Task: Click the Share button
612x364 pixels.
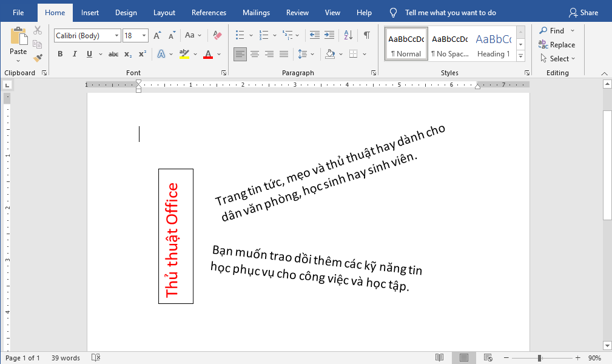Action: pyautogui.click(x=583, y=13)
